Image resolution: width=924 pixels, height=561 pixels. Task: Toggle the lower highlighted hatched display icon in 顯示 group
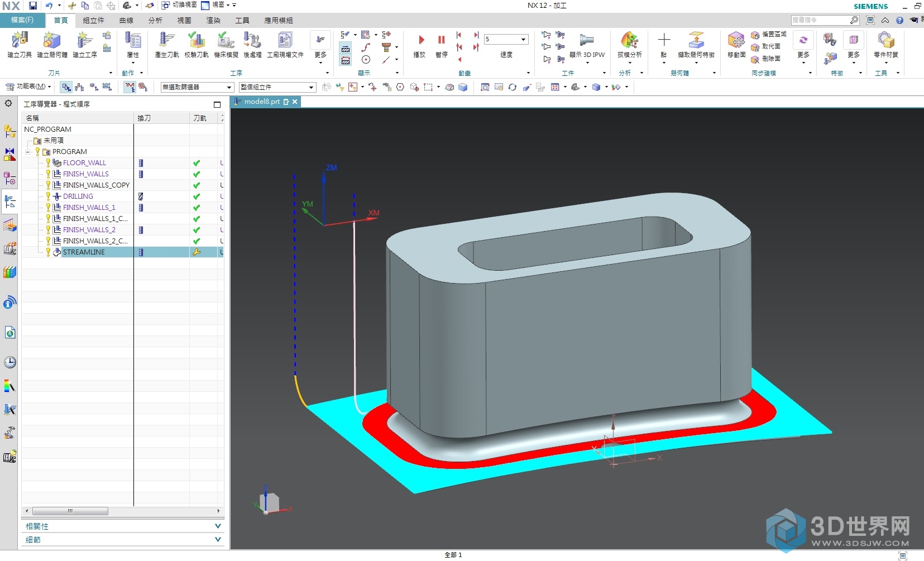coord(346,60)
